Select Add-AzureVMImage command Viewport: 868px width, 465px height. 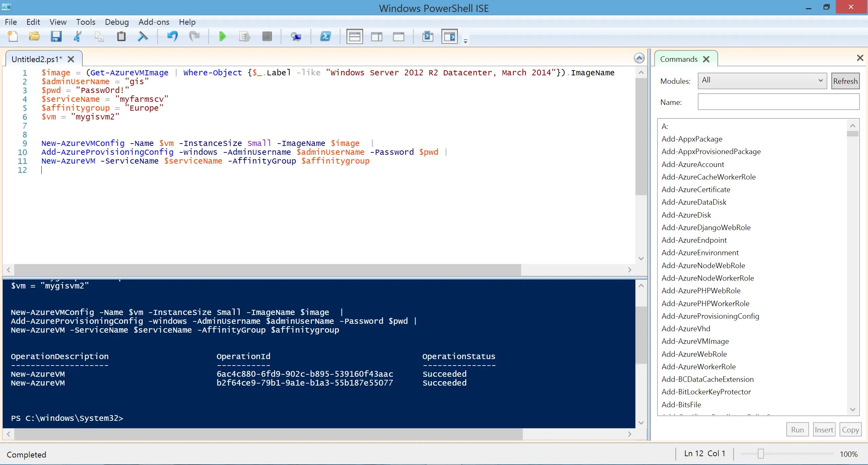tap(695, 341)
